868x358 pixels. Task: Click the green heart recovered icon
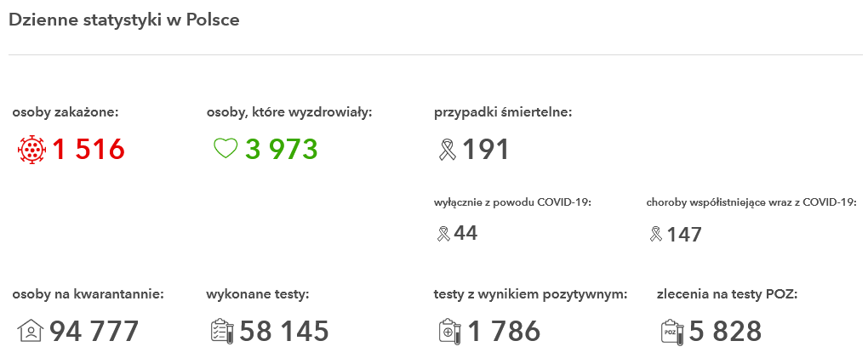click(226, 148)
